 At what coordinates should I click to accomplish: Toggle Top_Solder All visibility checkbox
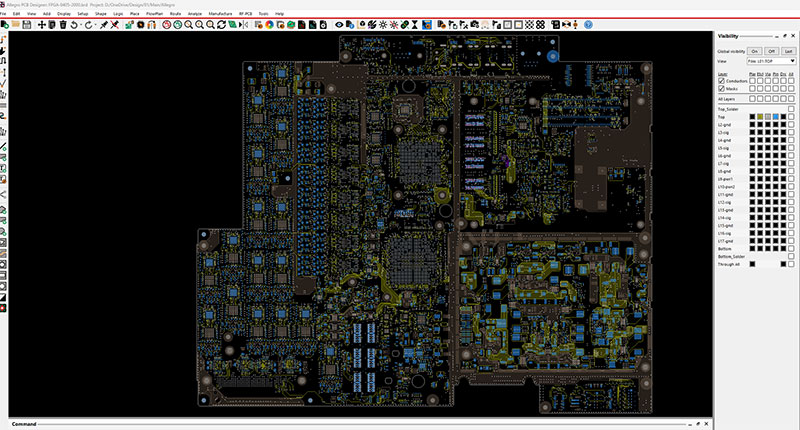click(x=791, y=109)
